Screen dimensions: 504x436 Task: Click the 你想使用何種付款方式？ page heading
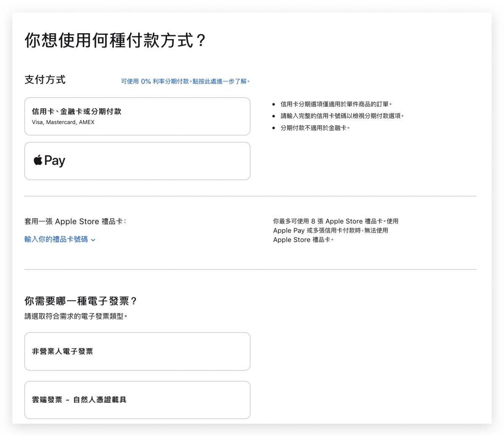pos(115,41)
